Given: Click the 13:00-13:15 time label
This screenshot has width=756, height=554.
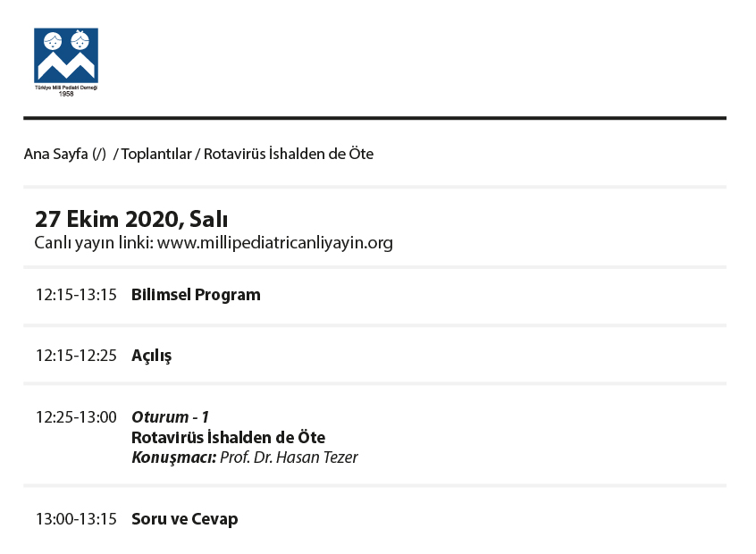Looking at the screenshot, I should 76,519.
